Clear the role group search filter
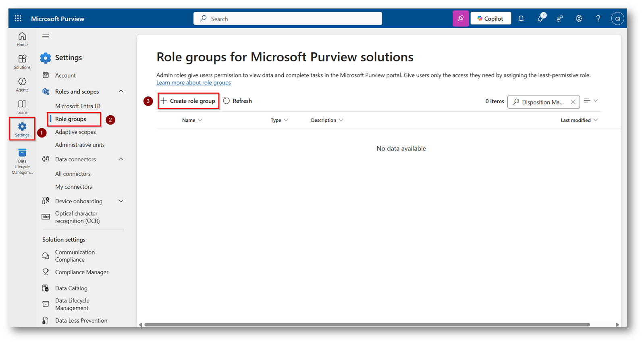This screenshot has height=344, width=644. 573,102
